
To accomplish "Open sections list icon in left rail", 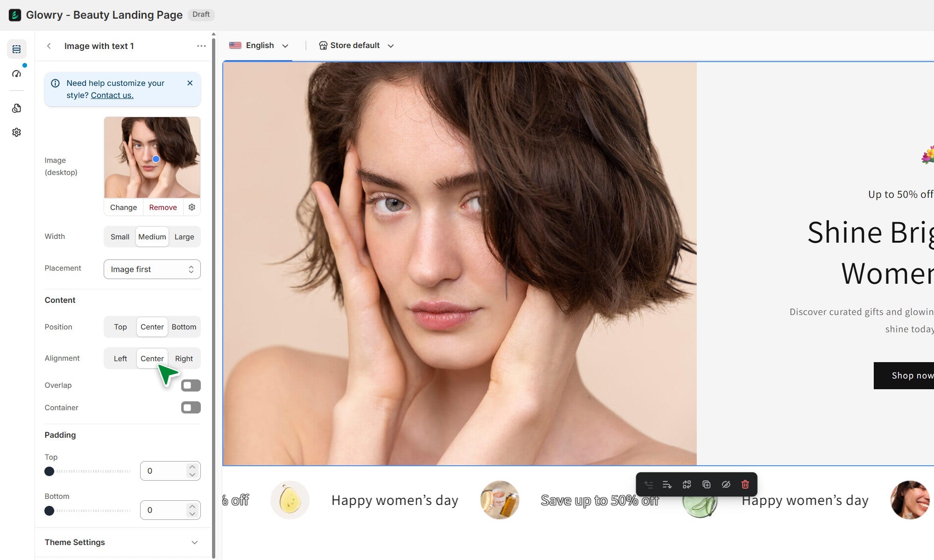I will click(16, 49).
